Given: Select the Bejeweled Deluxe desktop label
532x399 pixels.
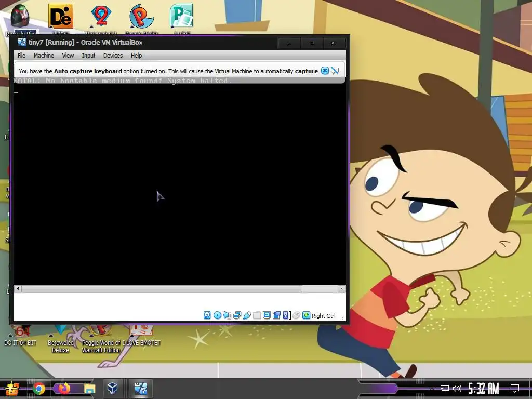Looking at the screenshot, I should point(60,347).
